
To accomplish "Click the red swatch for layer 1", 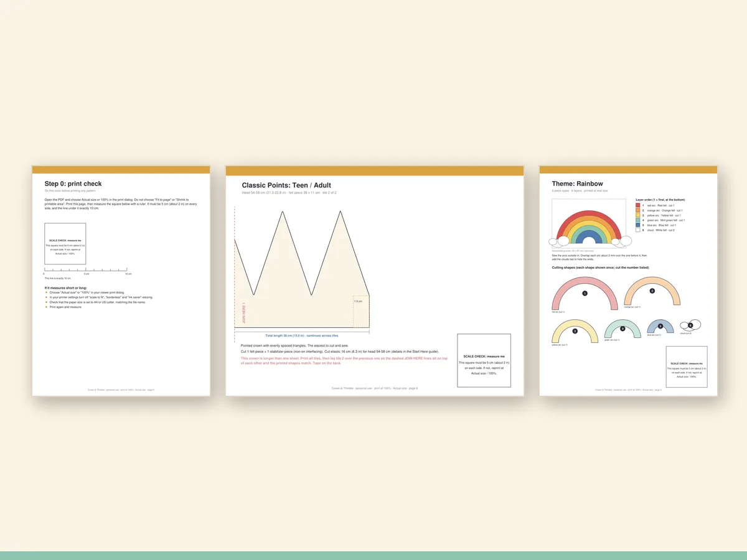I will click(637, 205).
